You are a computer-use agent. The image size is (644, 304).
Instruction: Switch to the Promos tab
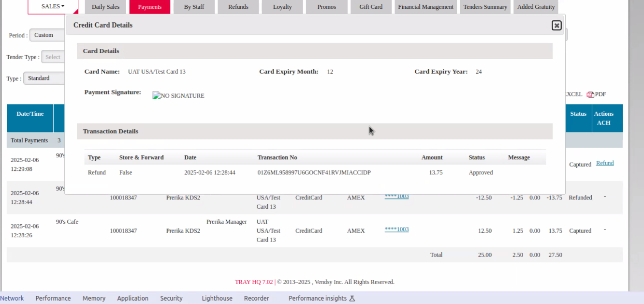(x=327, y=7)
